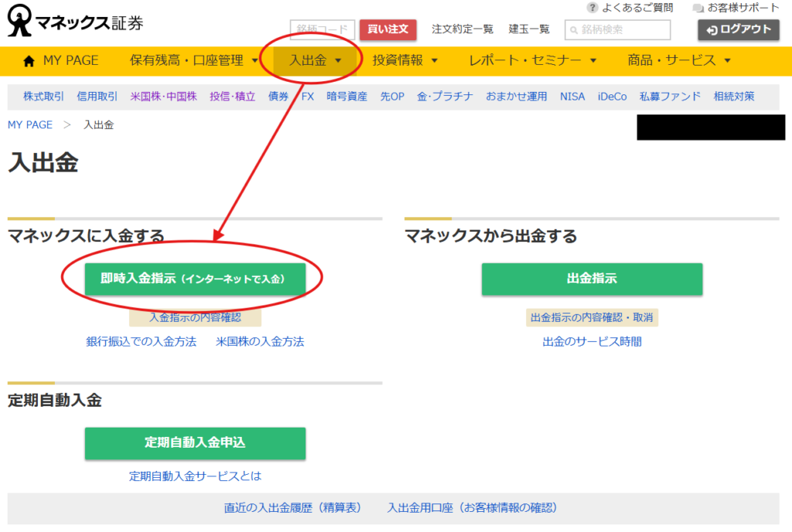Image resolution: width=792 pixels, height=532 pixels.
Task: Click the green 即時入金指示 button
Action: point(195,279)
